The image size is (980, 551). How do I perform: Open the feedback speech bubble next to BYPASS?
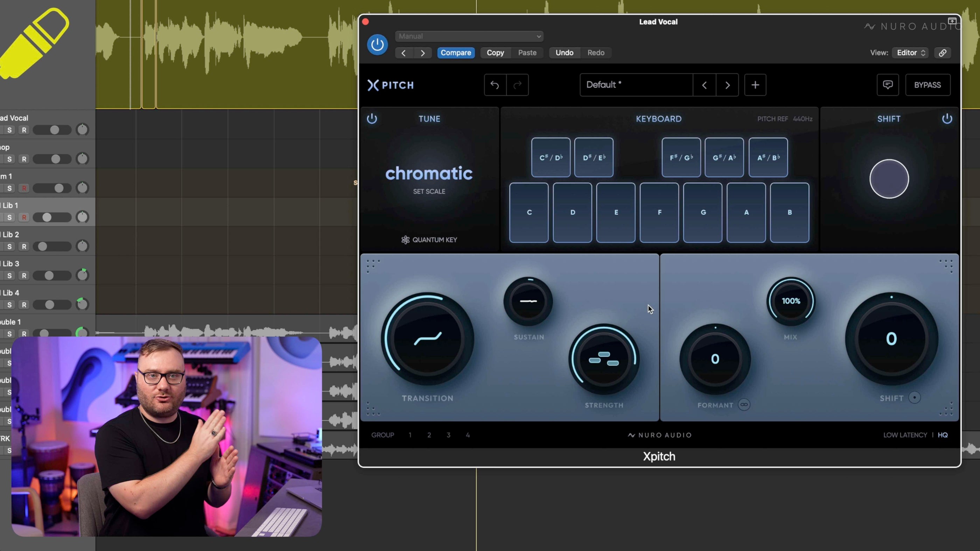click(888, 85)
